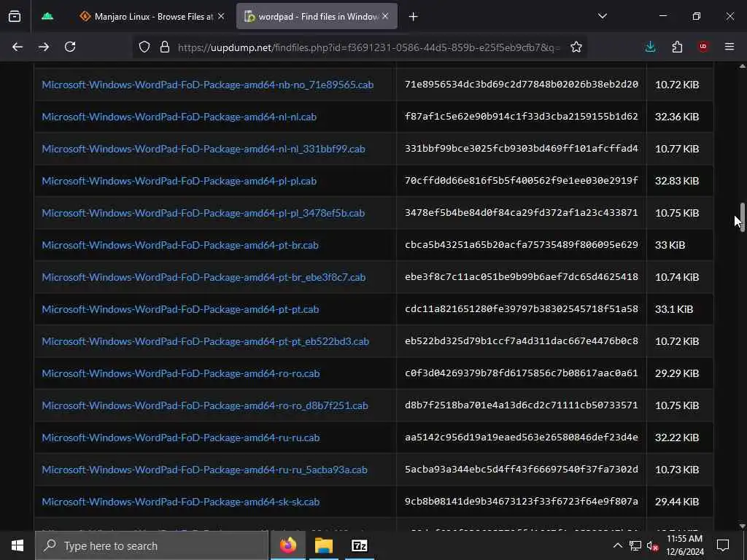Go back one page

coord(18,47)
